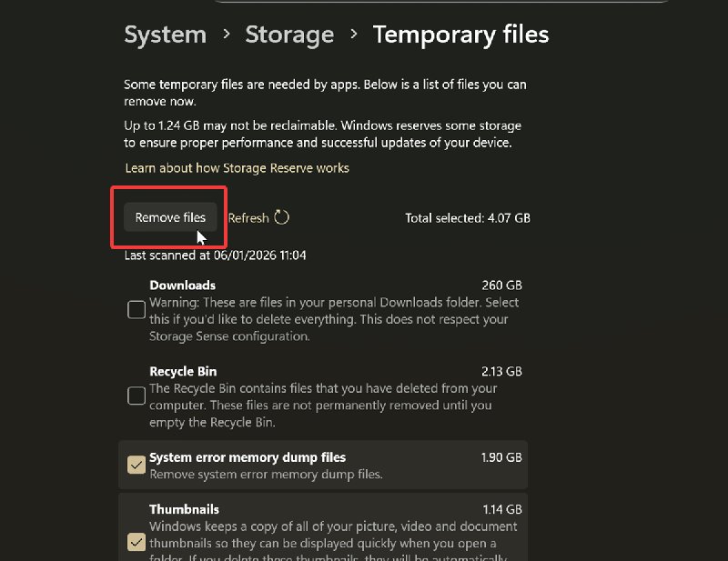The image size is (728, 561).
Task: Click the Refresh text link
Action: [248, 217]
